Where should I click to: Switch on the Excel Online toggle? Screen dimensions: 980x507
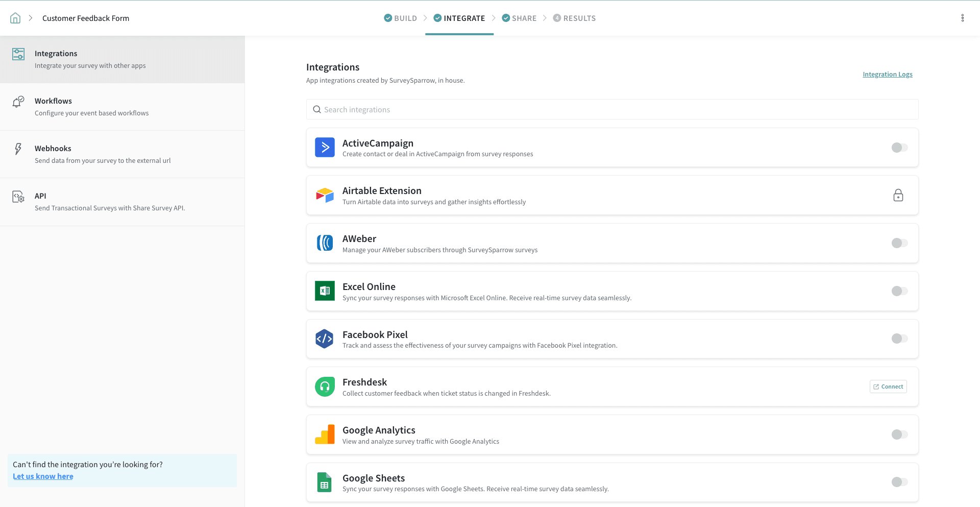[899, 291]
